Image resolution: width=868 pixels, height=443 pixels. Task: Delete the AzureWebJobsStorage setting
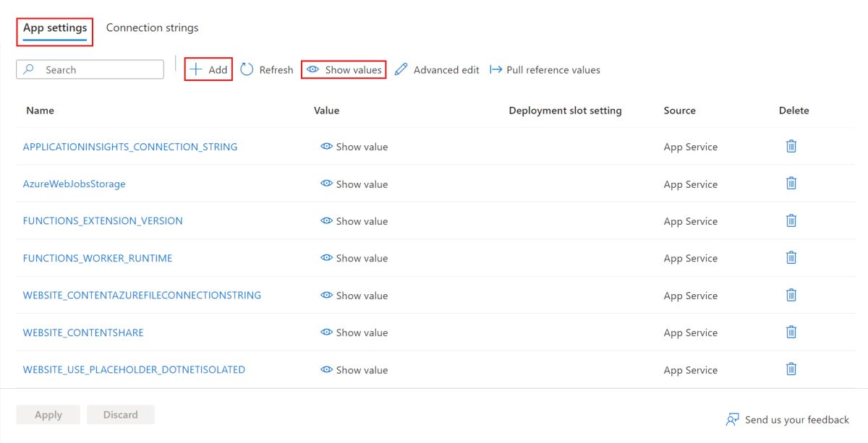pyautogui.click(x=791, y=184)
